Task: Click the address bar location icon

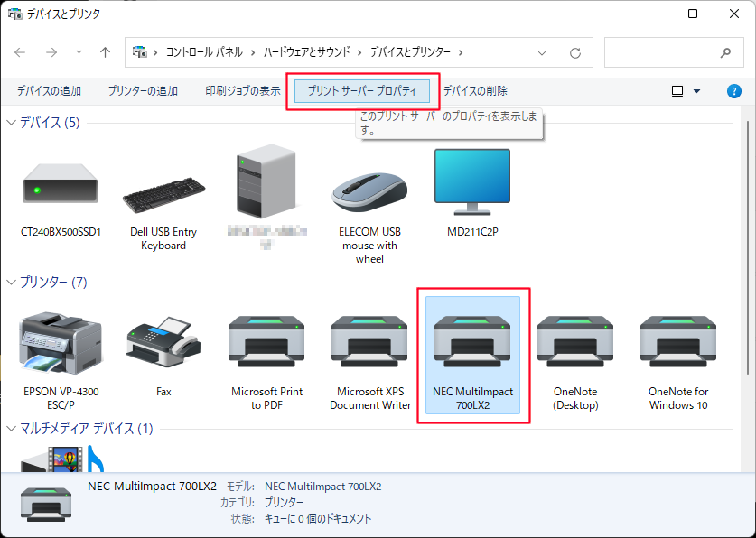Action: tap(140, 52)
